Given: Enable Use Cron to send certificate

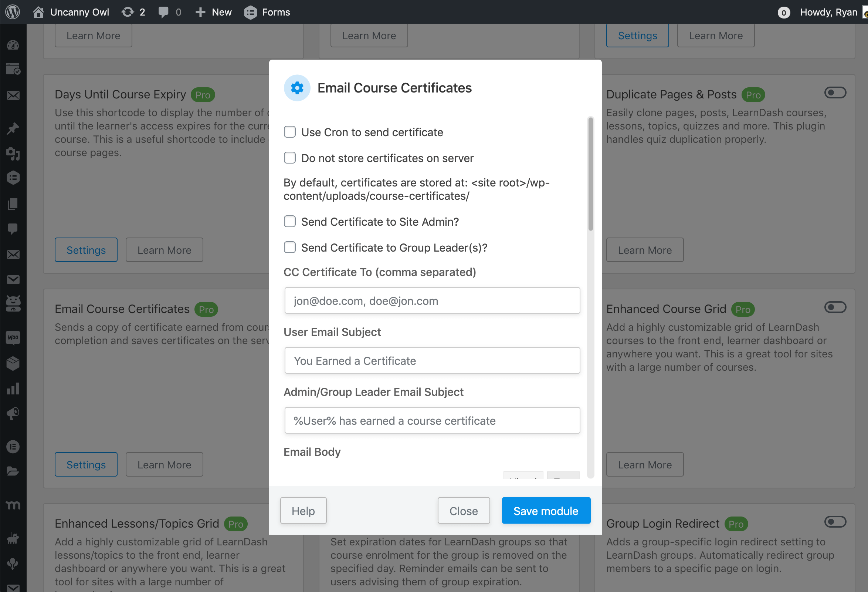Looking at the screenshot, I should [289, 132].
